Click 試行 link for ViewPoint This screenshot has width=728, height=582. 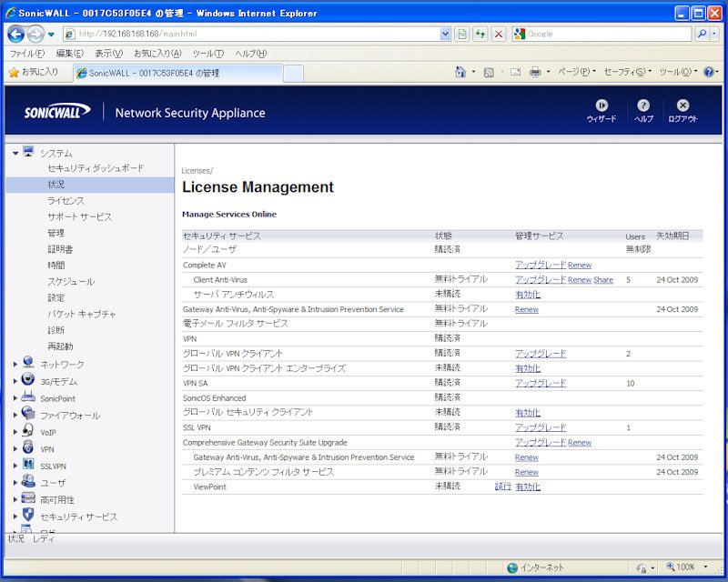[x=503, y=487]
